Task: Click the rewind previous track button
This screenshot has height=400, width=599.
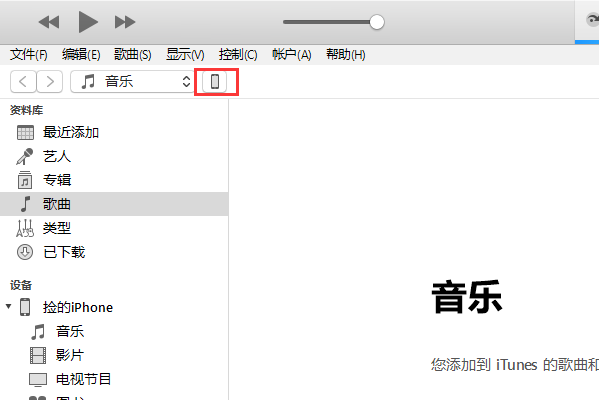Action: (49, 22)
